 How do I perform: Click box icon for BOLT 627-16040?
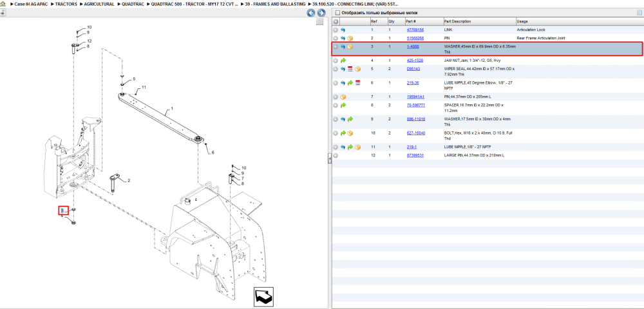click(350, 133)
